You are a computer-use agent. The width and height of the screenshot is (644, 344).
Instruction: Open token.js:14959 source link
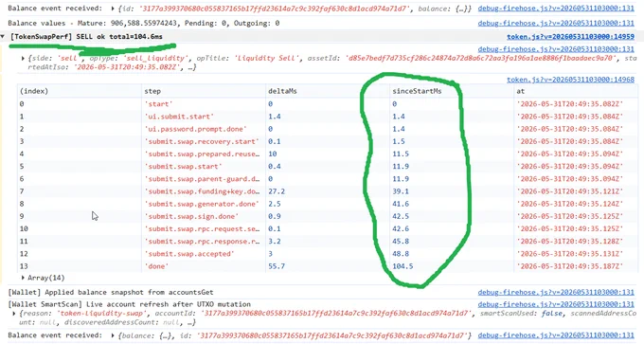(570, 37)
